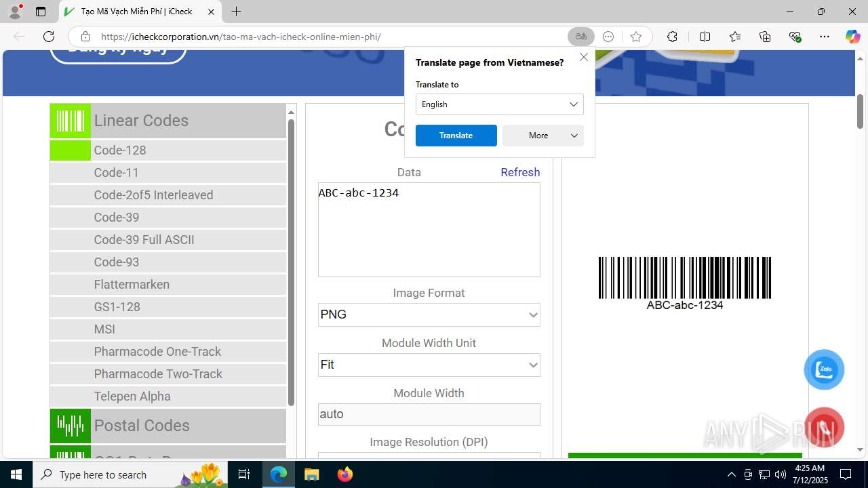The width and height of the screenshot is (868, 488).
Task: Open the taskbar clock and date
Action: point(810,474)
